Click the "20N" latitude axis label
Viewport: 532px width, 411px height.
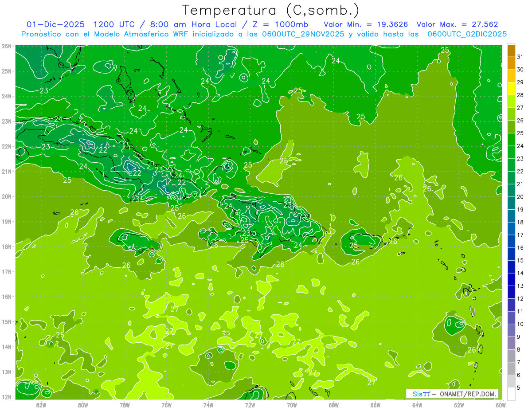click(6, 196)
